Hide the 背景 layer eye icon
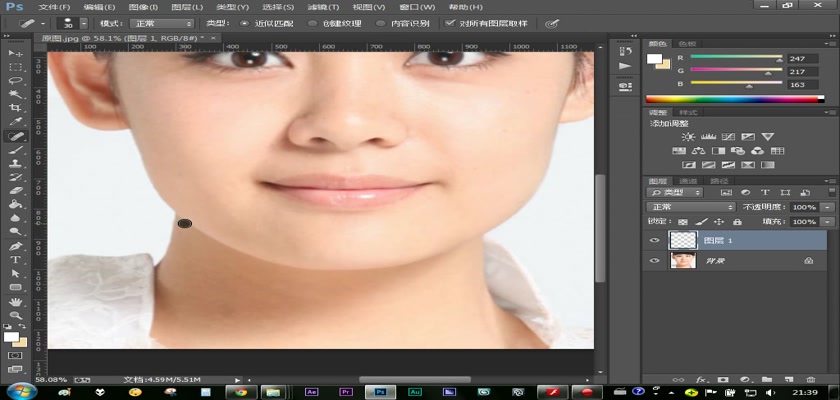The width and height of the screenshot is (840, 400). [654, 261]
